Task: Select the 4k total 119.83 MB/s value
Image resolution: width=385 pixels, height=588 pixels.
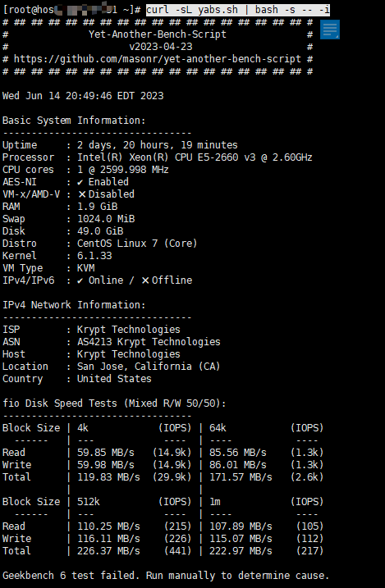Action: (x=109, y=477)
